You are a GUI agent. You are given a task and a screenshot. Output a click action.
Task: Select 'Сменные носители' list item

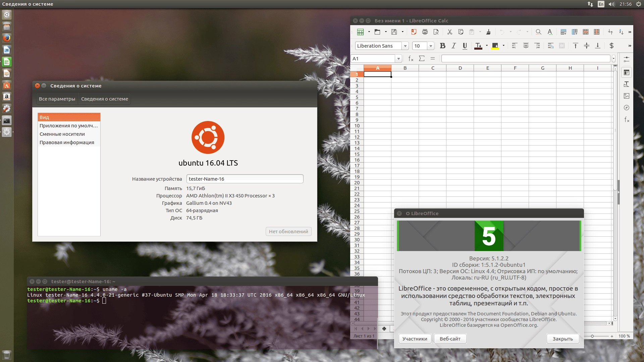(69, 134)
